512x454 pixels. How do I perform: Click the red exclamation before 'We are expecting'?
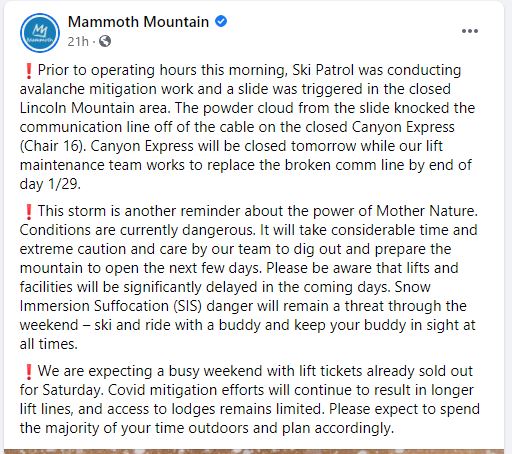tap(29, 372)
